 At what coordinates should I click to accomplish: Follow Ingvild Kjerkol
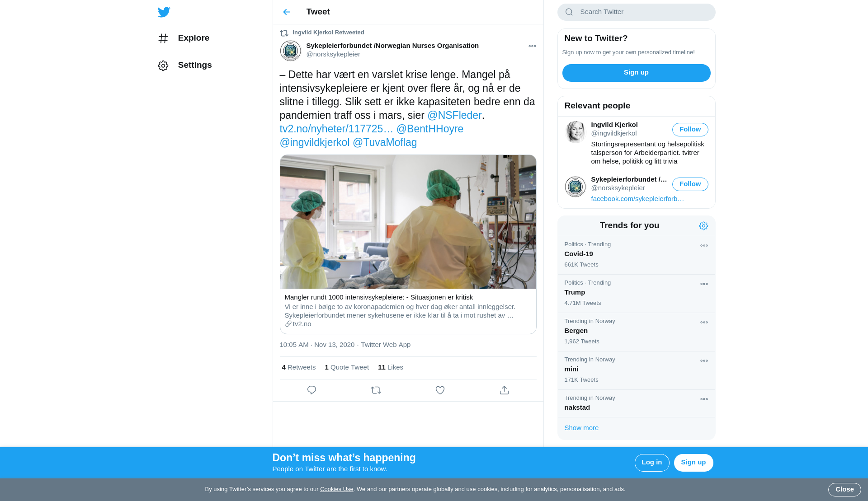tap(690, 130)
